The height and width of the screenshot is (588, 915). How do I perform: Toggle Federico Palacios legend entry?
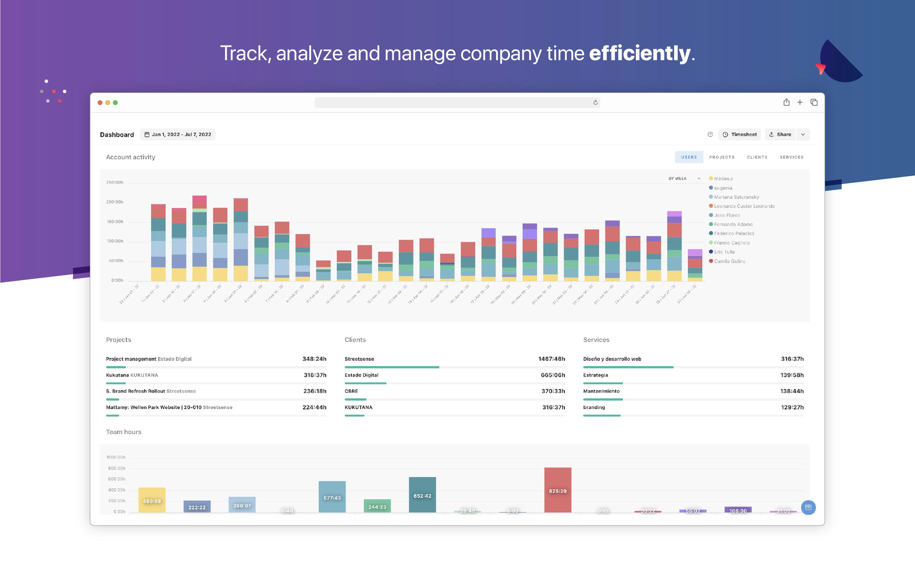point(734,233)
